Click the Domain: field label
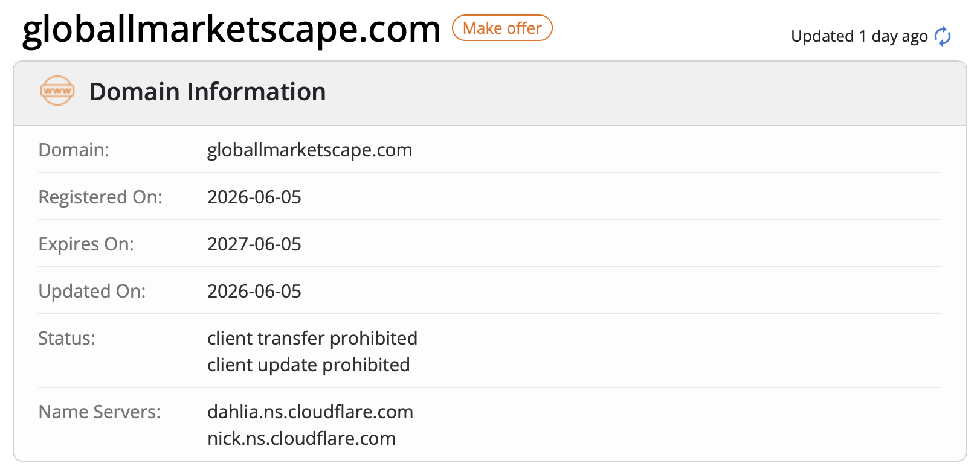 pyautogui.click(x=74, y=150)
